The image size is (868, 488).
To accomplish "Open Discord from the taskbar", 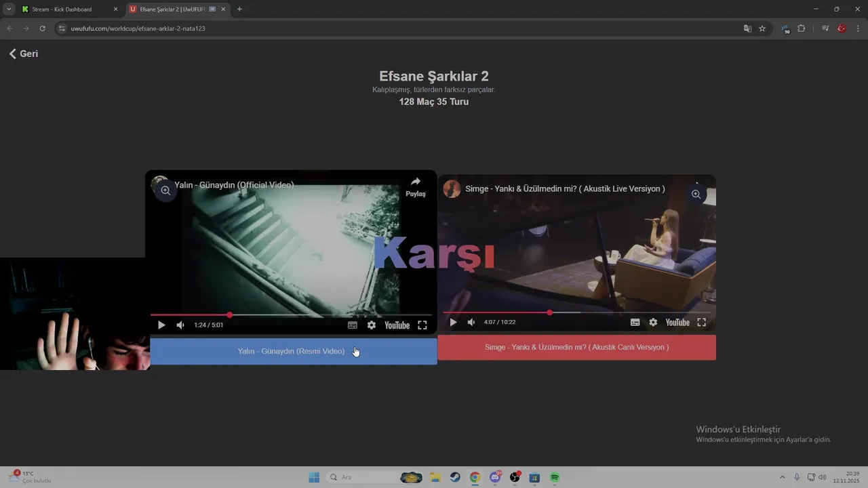I will [495, 477].
